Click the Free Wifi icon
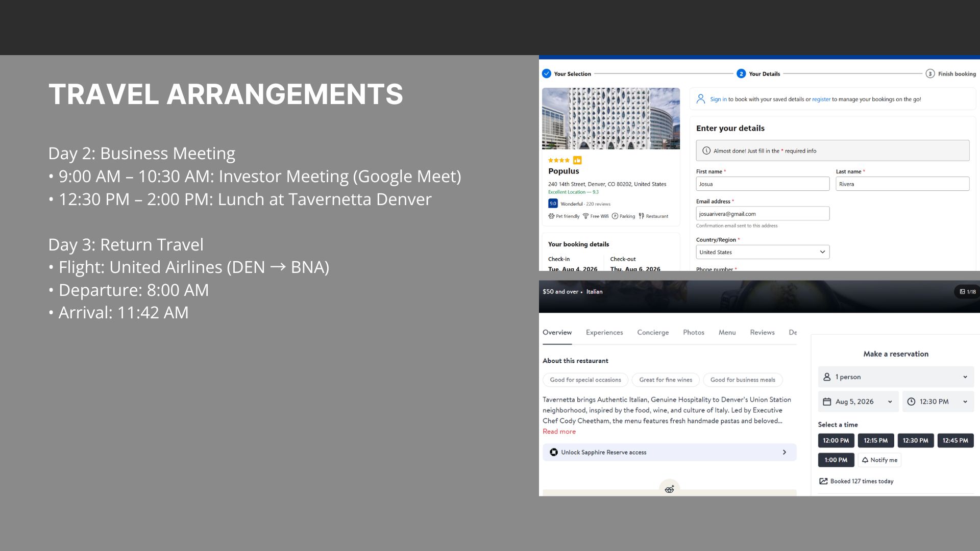Viewport: 980px width, 551px height. point(586,216)
